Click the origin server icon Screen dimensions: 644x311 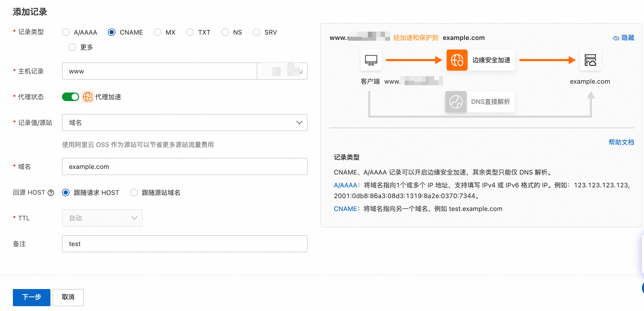590,60
